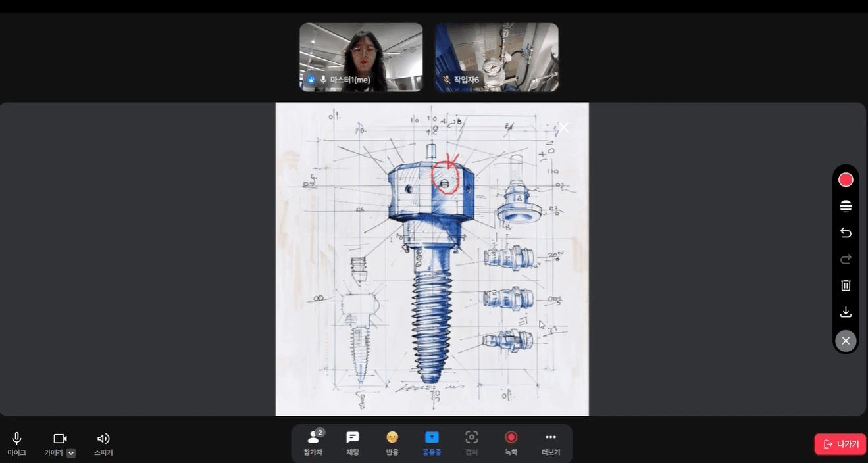The width and height of the screenshot is (868, 463).
Task: Delete all annotations with trash icon
Action: click(846, 285)
